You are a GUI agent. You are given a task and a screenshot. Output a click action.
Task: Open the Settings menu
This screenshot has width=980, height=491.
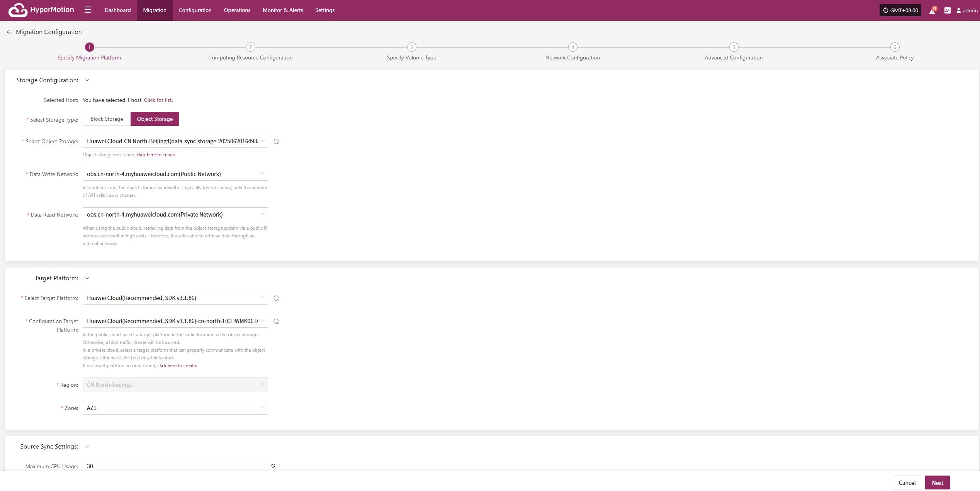(325, 10)
